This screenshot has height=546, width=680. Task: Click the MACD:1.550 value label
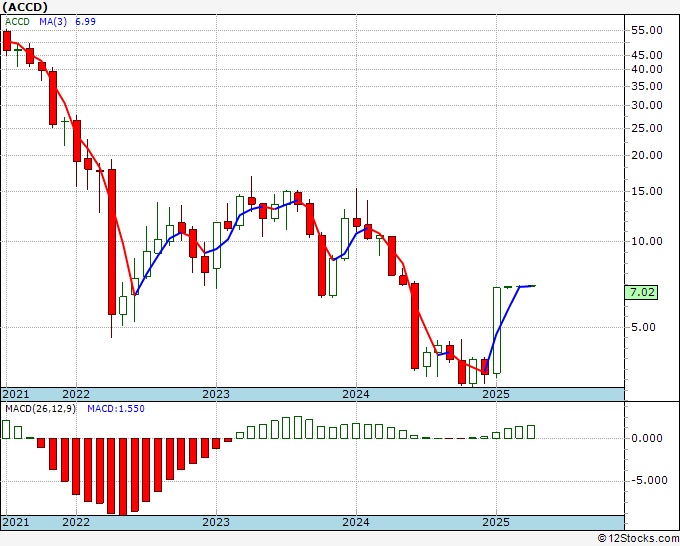116,409
